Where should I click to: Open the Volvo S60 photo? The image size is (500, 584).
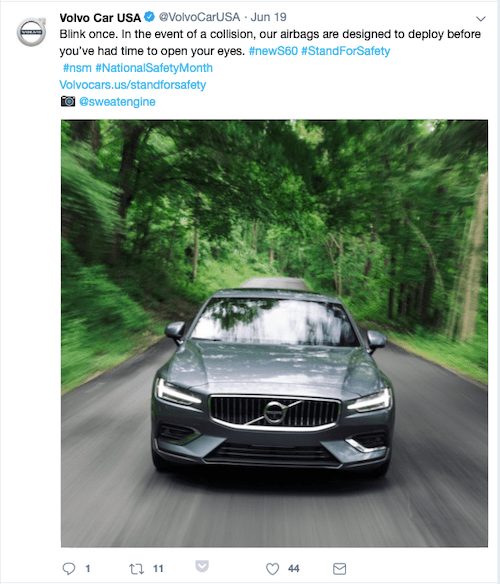click(x=274, y=333)
